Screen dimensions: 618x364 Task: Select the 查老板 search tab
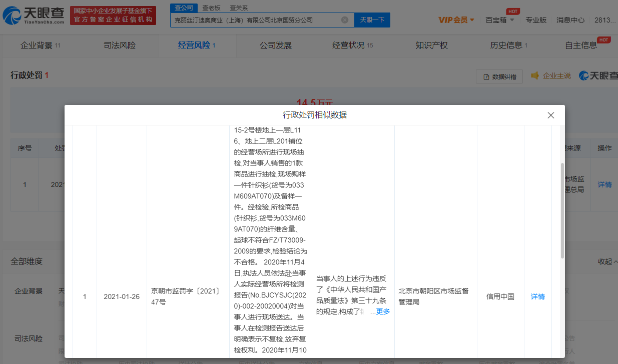(211, 7)
